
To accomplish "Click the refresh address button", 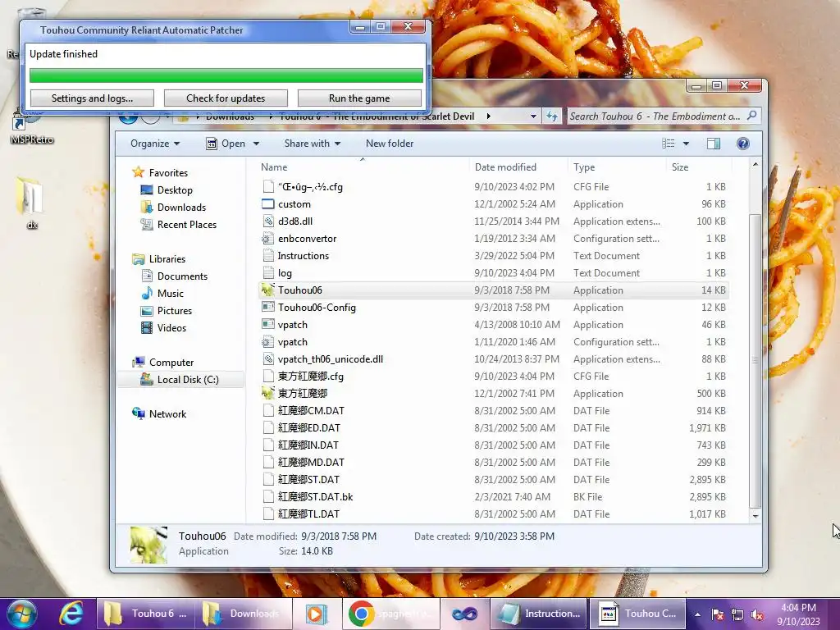I will click(x=552, y=116).
